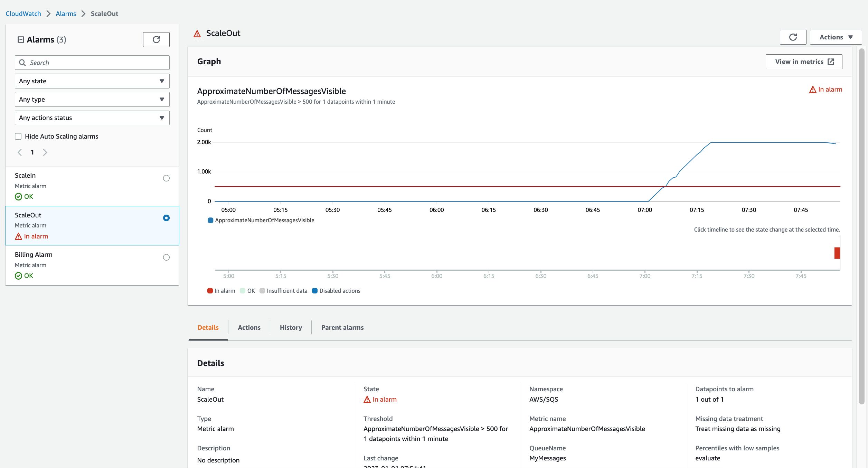Refresh the alarms list in sidebar

[156, 39]
